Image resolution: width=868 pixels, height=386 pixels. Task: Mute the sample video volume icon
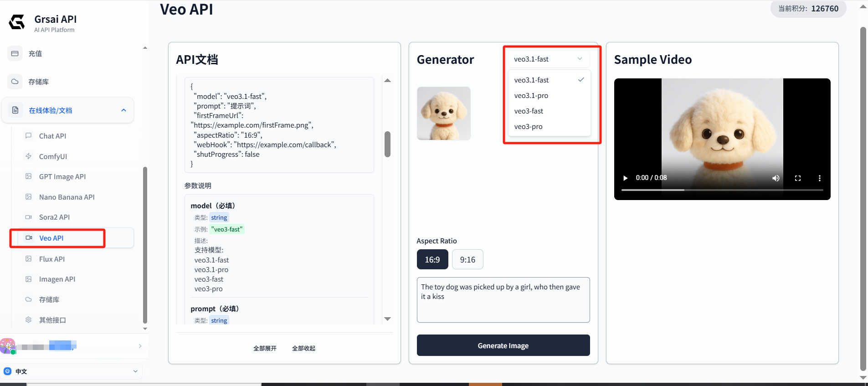coord(776,178)
